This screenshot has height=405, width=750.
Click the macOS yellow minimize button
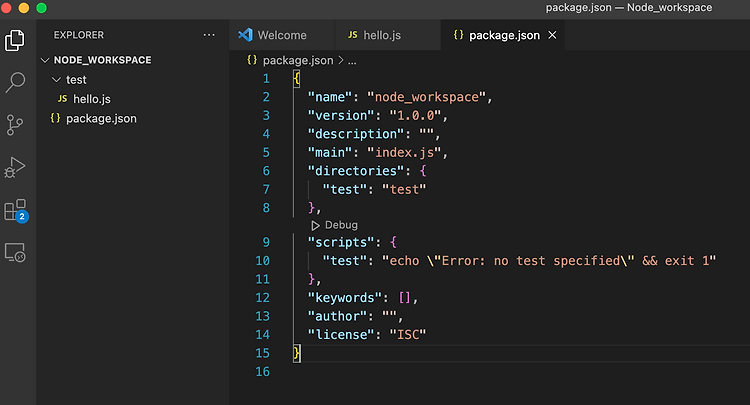point(24,8)
